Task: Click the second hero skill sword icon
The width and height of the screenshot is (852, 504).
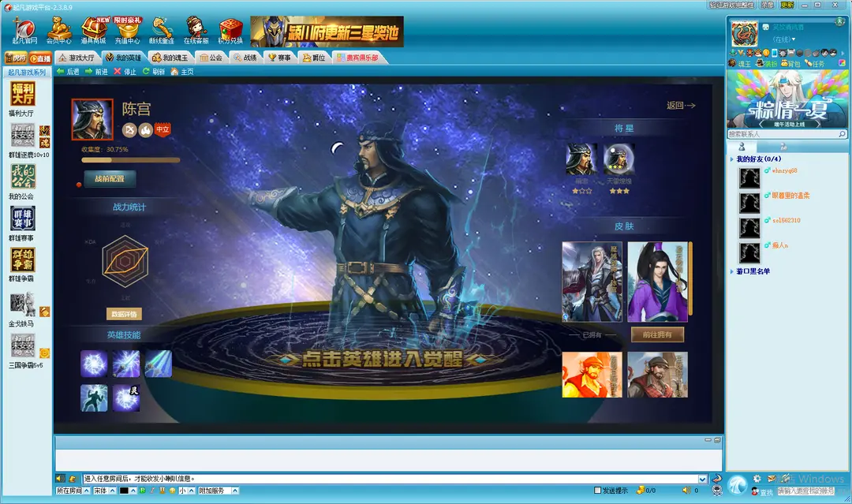Action: (x=126, y=364)
